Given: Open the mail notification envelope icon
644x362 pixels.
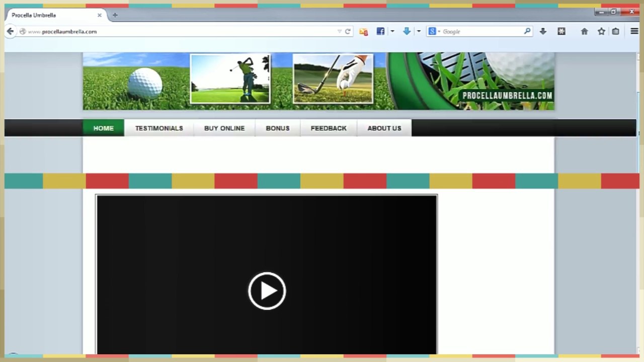Looking at the screenshot, I should point(364,31).
